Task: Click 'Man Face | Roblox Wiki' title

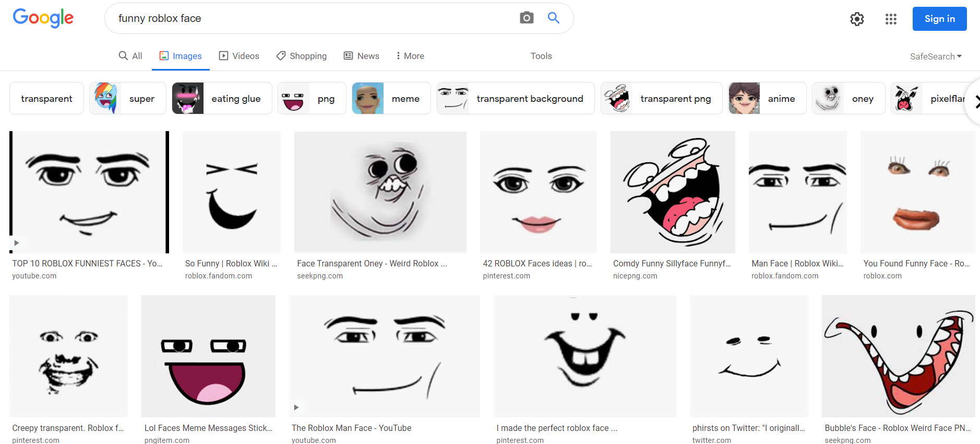Action: pyautogui.click(x=797, y=264)
